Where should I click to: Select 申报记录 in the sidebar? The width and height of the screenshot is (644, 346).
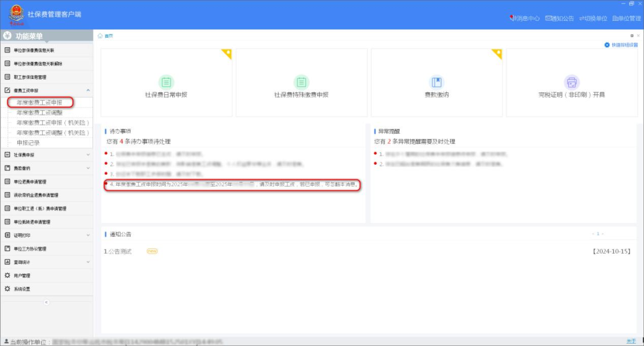[x=28, y=143]
